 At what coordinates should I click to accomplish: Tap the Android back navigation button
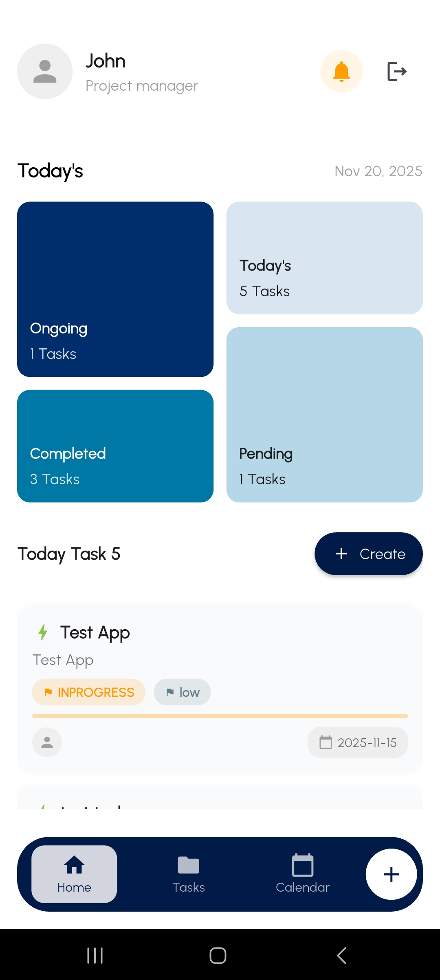click(x=341, y=955)
